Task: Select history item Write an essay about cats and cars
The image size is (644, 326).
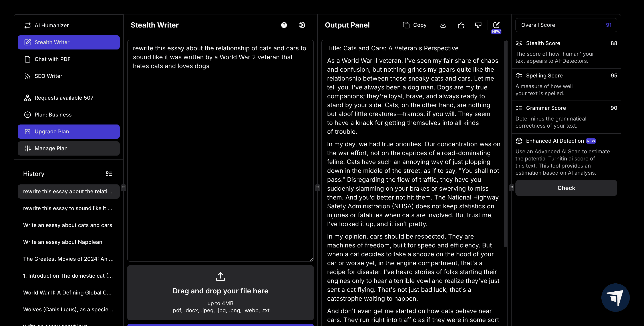Action: coord(68,225)
